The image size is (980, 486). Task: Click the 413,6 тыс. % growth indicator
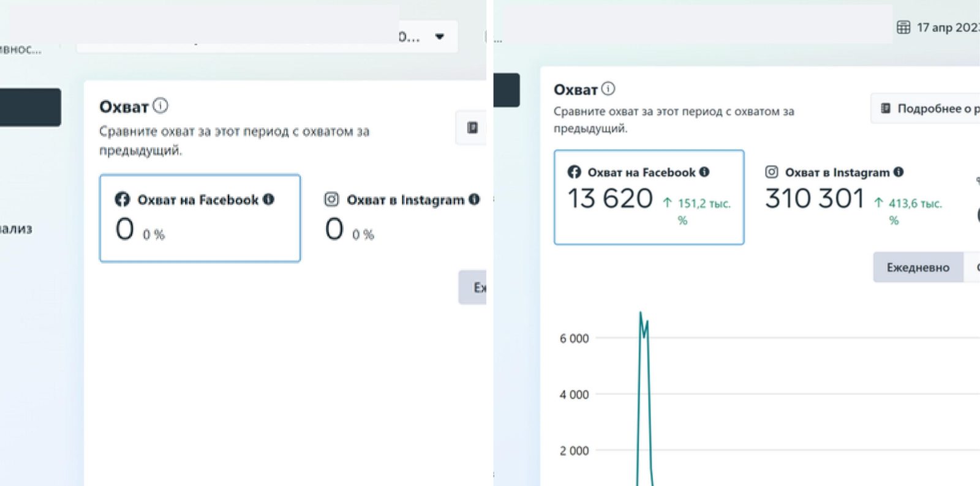tap(908, 211)
